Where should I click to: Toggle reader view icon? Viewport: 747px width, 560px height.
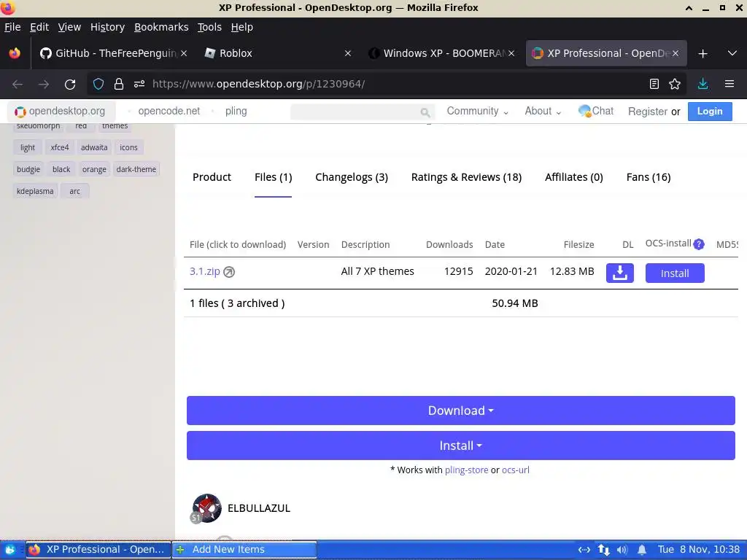(654, 85)
